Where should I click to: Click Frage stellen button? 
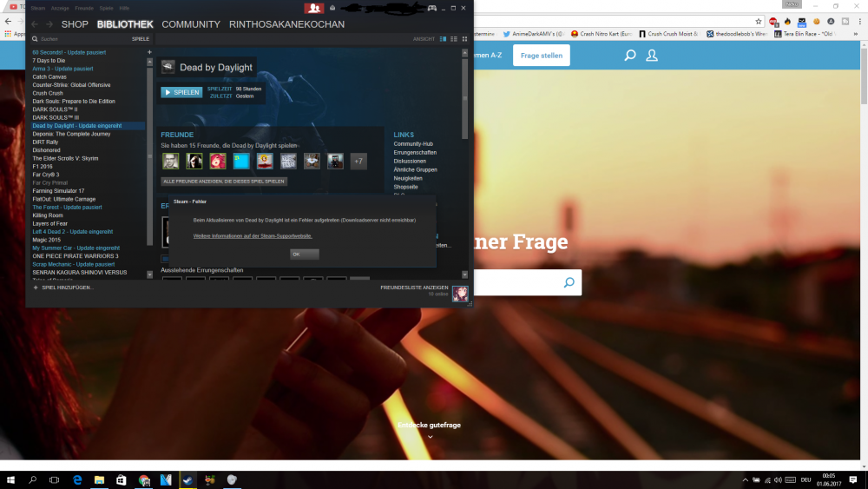click(542, 56)
